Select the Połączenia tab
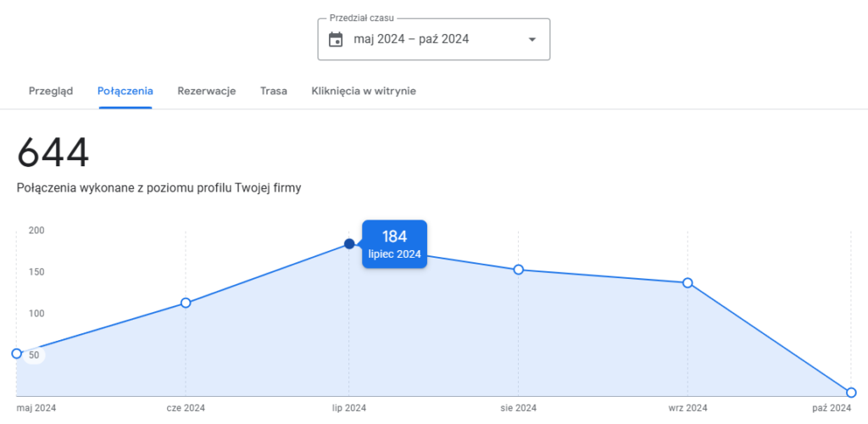Viewport: 868px width, 424px height. pos(125,91)
